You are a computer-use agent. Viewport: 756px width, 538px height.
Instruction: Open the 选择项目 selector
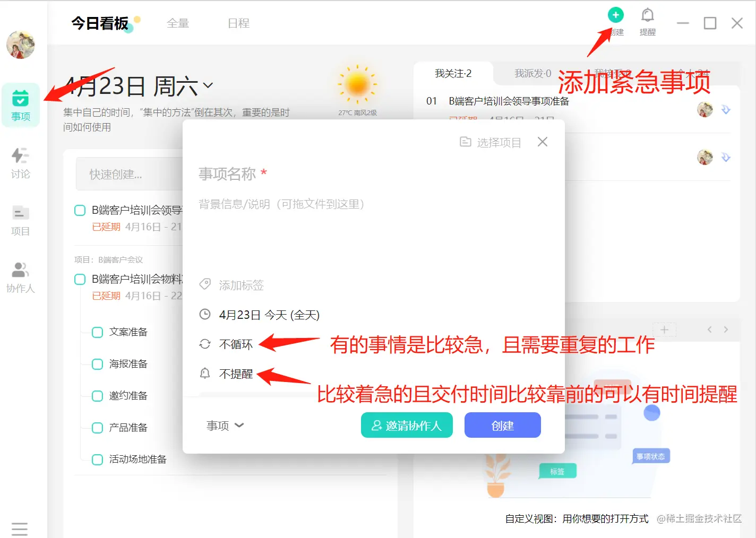tap(491, 142)
